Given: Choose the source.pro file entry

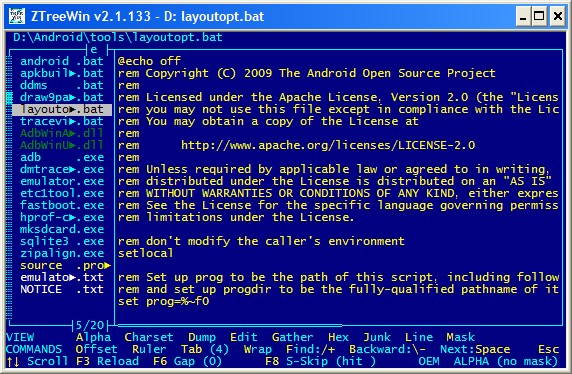Looking at the screenshot, I should (x=65, y=265).
